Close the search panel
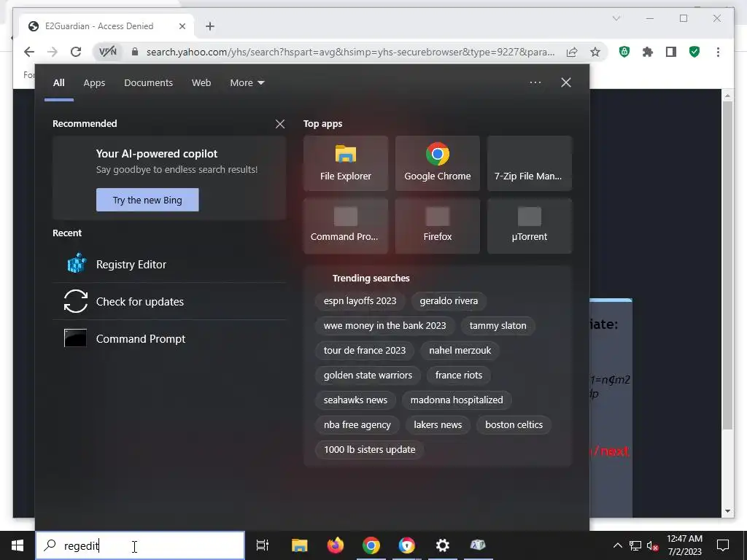The width and height of the screenshot is (747, 560). point(566,82)
